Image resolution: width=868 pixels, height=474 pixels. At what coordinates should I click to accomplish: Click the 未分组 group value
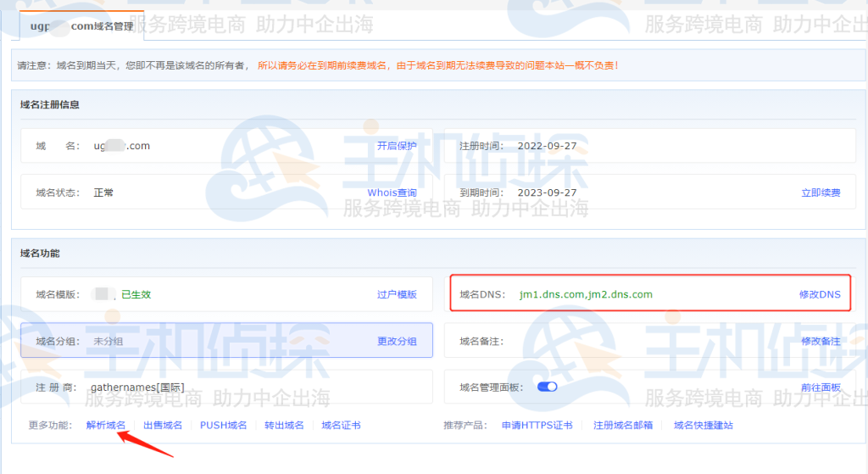pos(108,341)
